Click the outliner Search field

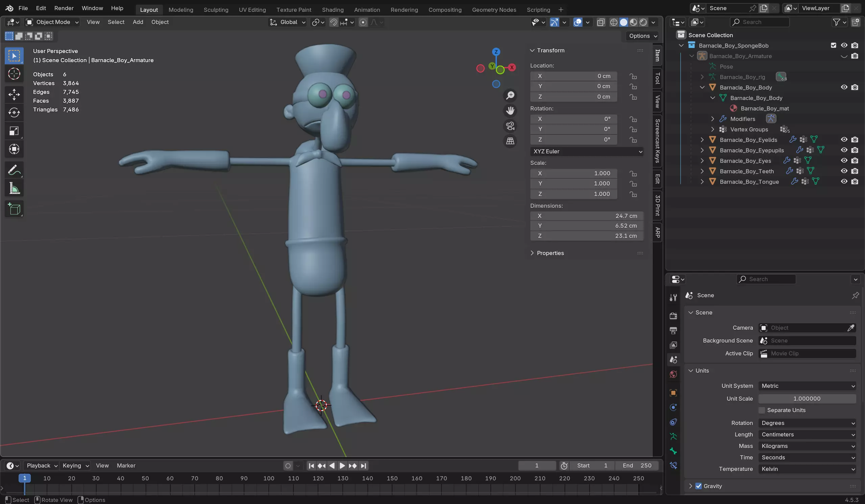760,22
